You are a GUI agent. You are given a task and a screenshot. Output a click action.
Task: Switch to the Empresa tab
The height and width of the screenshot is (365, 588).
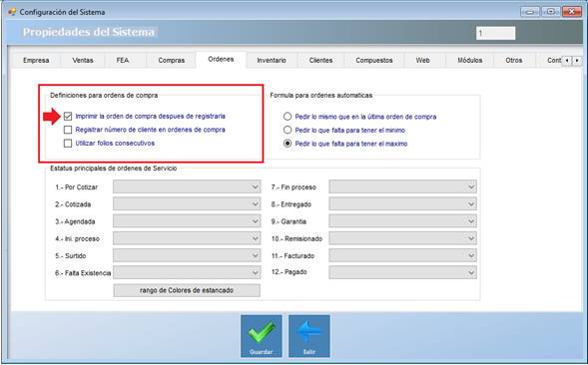point(36,60)
